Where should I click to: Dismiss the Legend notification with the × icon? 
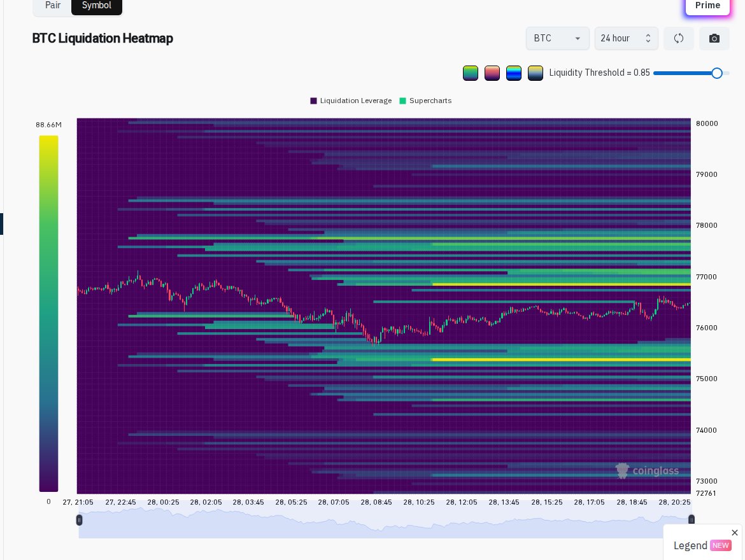point(735,533)
